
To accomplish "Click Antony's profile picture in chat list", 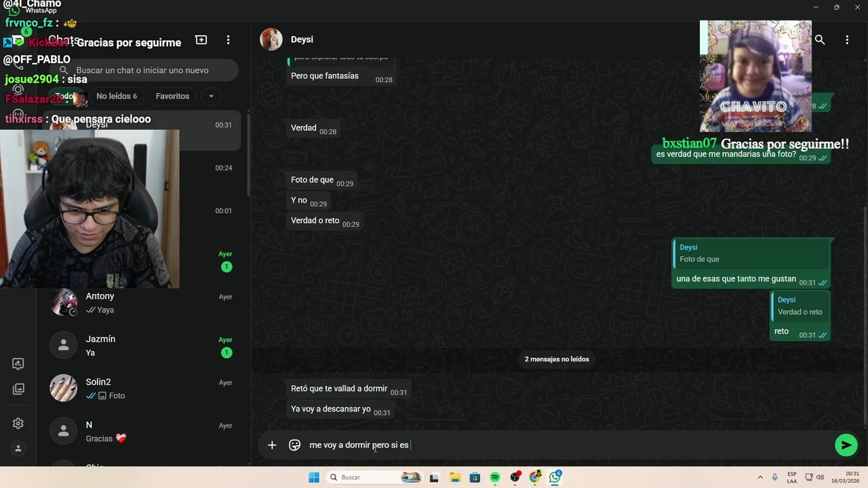I will coord(64,302).
